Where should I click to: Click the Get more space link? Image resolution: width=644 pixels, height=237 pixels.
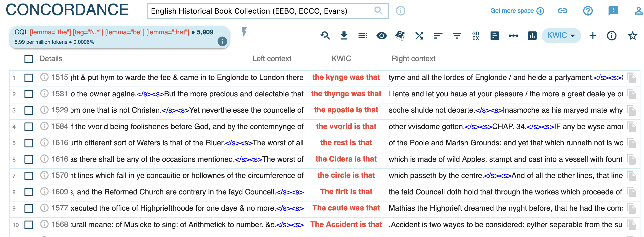point(517,11)
